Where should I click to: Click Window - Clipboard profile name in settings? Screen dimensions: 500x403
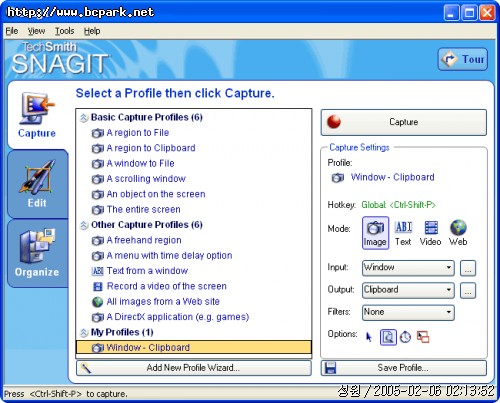(x=392, y=177)
